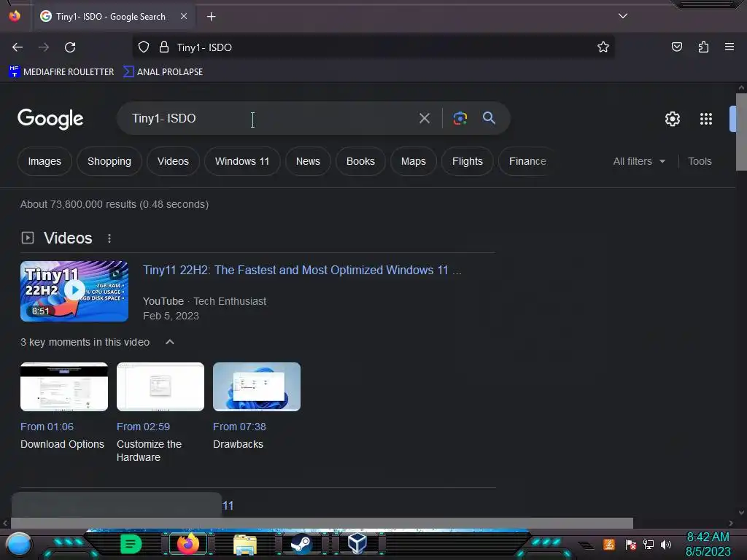Open the clock showing 8:42 AM
The width and height of the screenshot is (747, 560).
708,544
